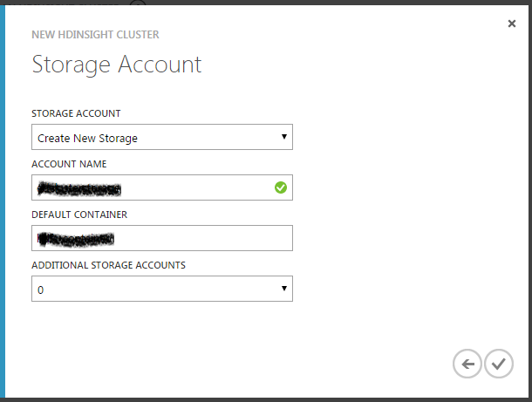Expand the Additional Storage Accounts dropdown

click(161, 289)
